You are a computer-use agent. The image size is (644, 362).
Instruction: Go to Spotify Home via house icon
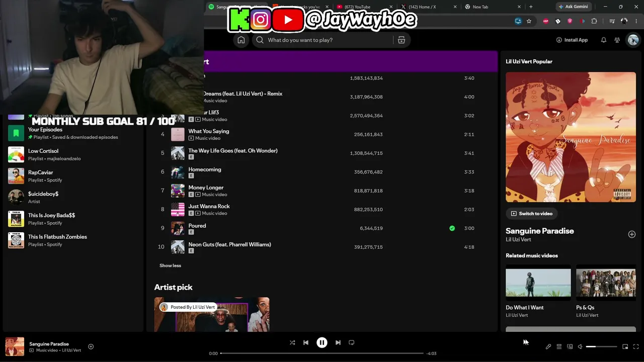(241, 40)
